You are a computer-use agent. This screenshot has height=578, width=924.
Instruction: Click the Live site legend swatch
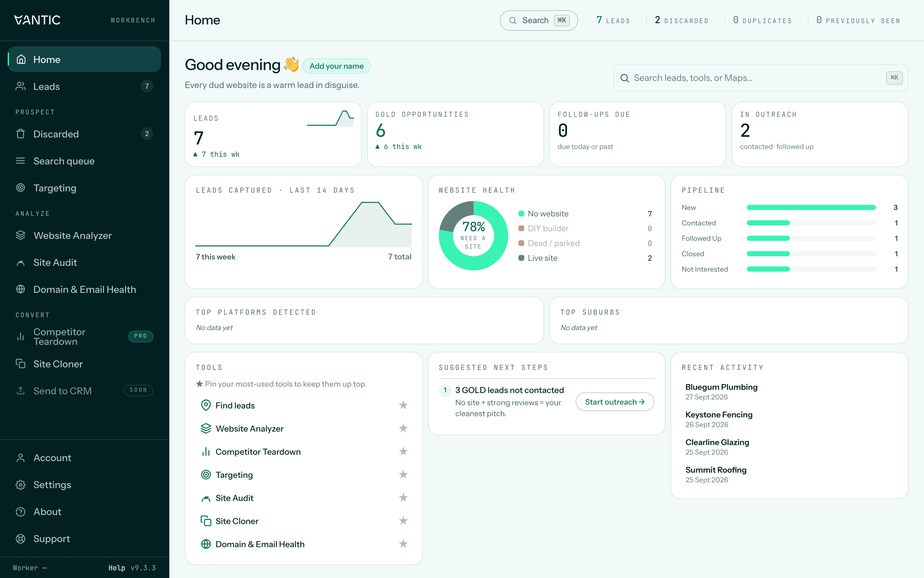(x=521, y=258)
